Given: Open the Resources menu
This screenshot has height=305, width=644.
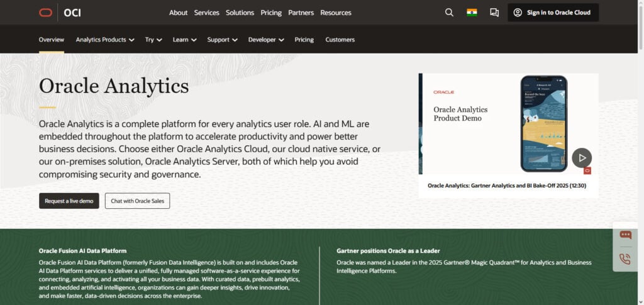Looking at the screenshot, I should pyautogui.click(x=336, y=13).
